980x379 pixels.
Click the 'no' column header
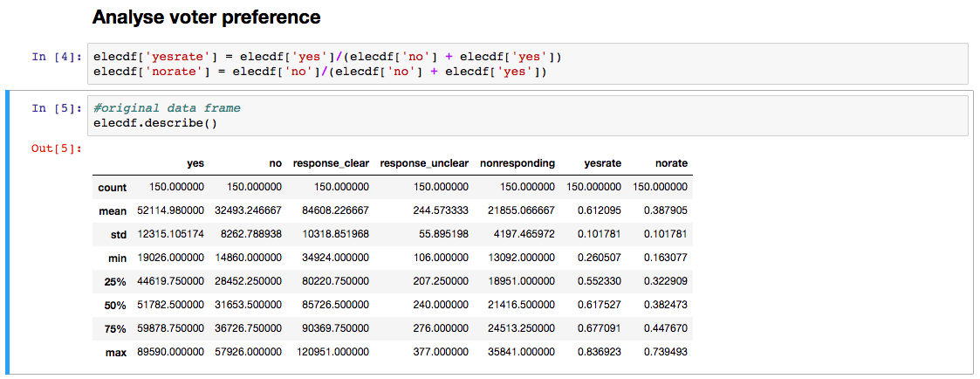(x=274, y=163)
